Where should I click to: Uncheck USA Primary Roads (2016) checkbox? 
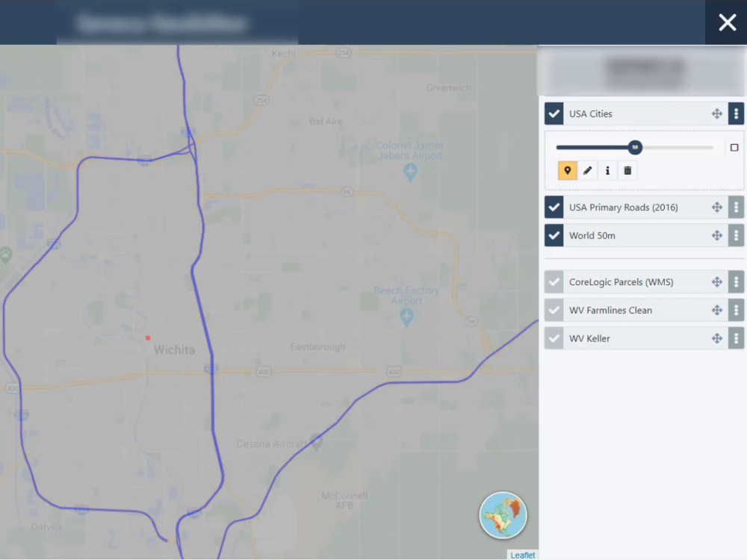click(554, 207)
